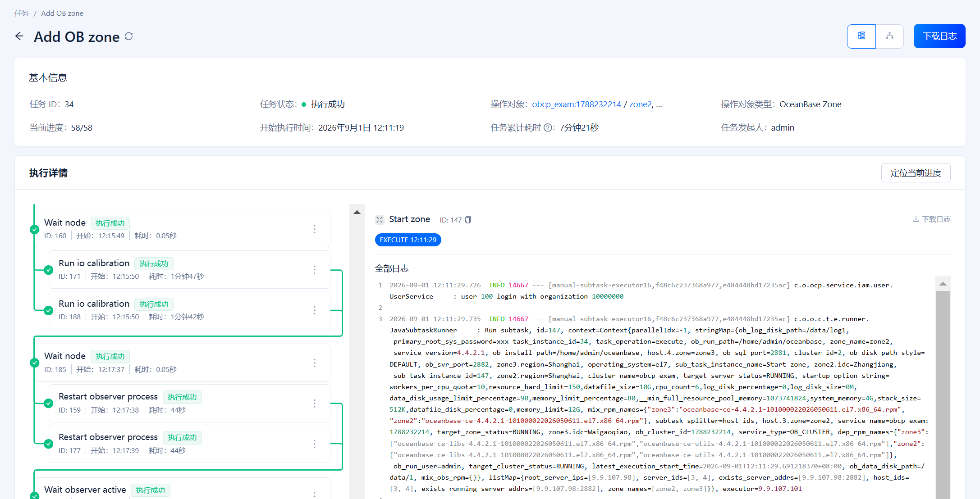Copy the Start zone ID 147
This screenshot has width=980, height=499.
pyautogui.click(x=468, y=220)
